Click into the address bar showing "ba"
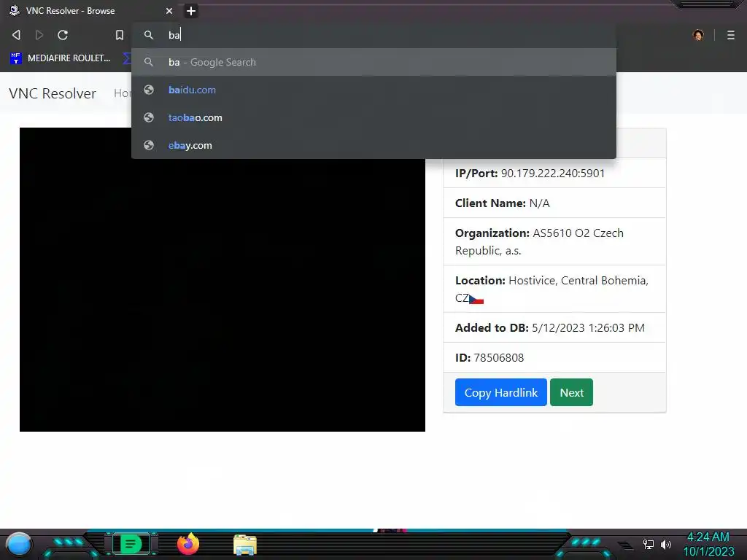Screen dimensions: 747x560 [x=374, y=35]
